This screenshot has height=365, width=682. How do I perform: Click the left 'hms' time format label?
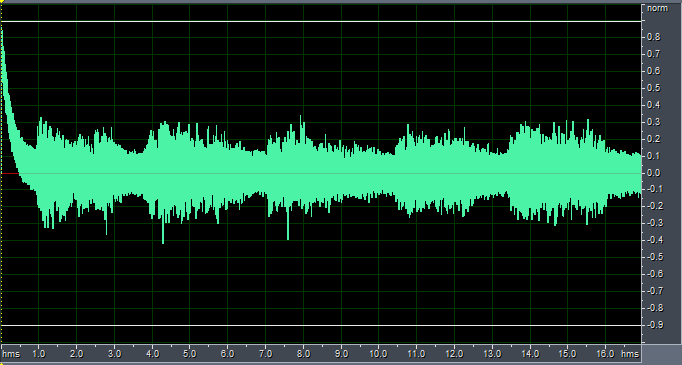coord(11,354)
